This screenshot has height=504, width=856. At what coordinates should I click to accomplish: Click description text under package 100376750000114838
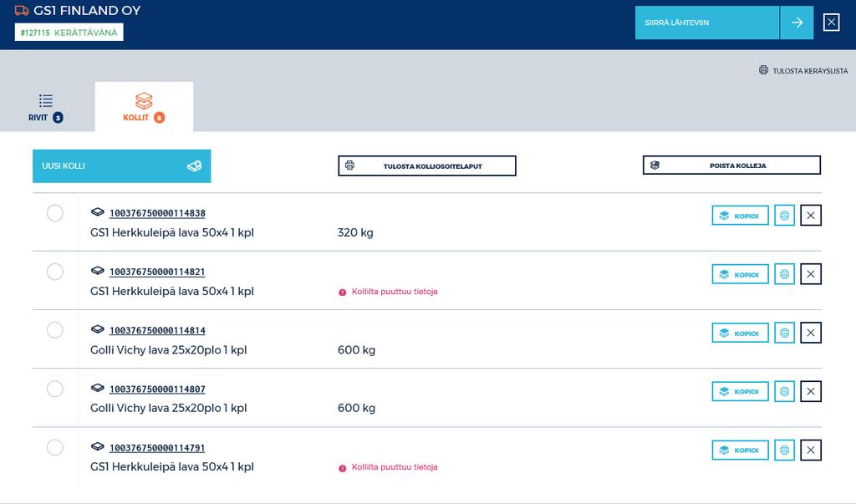(172, 232)
